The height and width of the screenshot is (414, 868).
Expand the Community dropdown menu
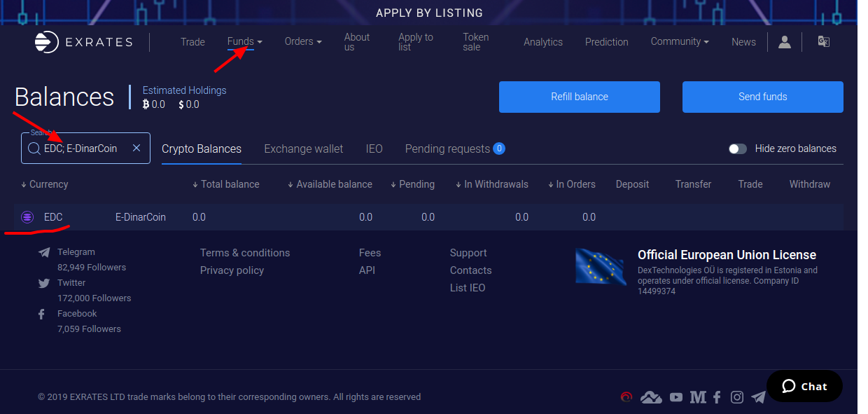(680, 42)
